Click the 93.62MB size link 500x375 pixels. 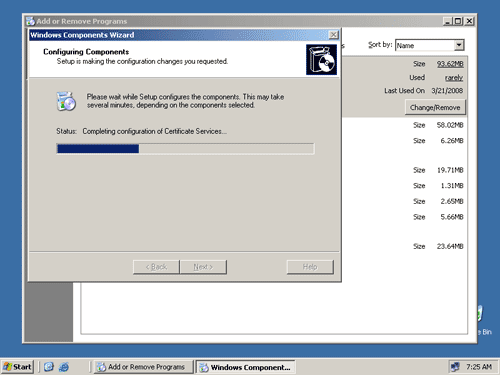[x=450, y=64]
